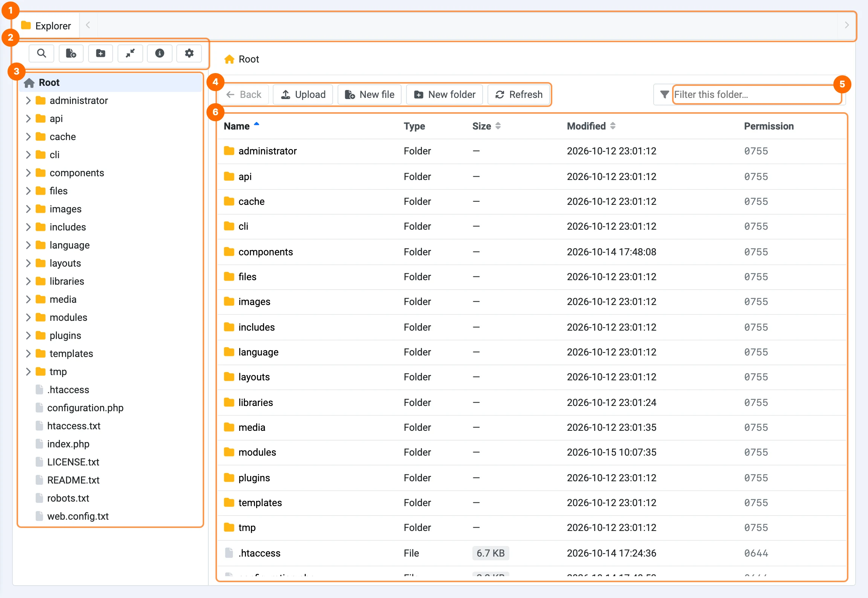Open the language folder in table
Viewport: 868px width, 598px height.
tap(258, 352)
